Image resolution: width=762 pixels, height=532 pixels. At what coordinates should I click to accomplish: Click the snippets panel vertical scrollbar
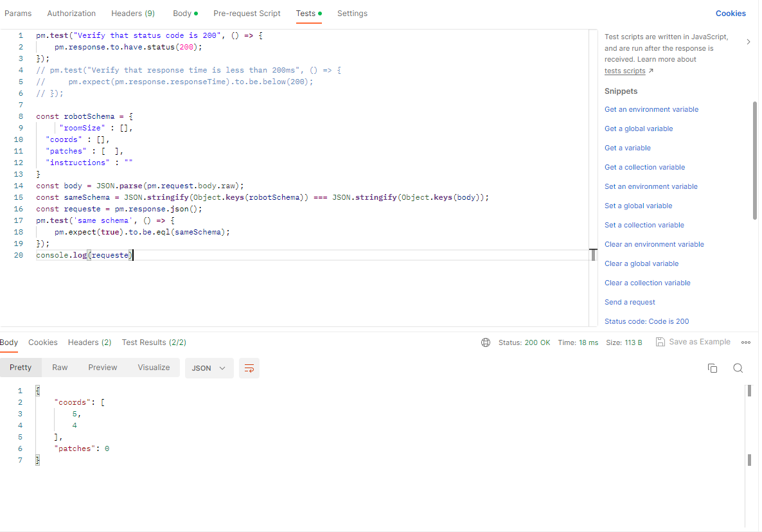[754, 161]
